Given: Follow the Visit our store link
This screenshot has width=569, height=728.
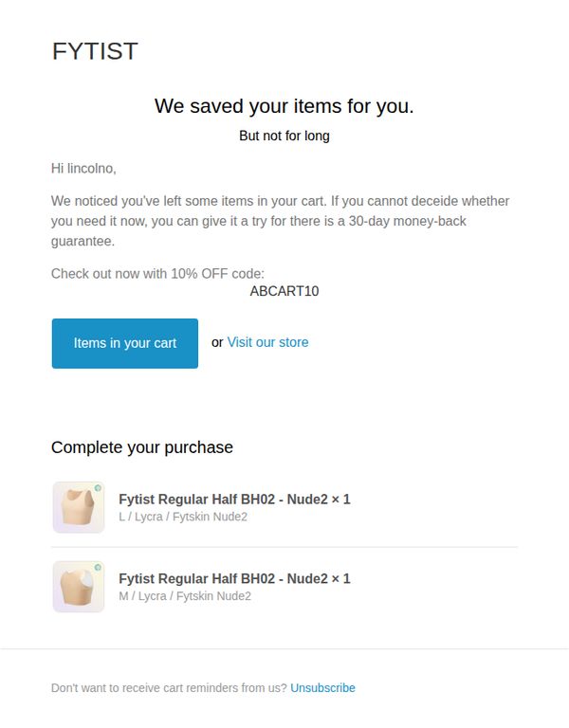Looking at the screenshot, I should [x=267, y=342].
